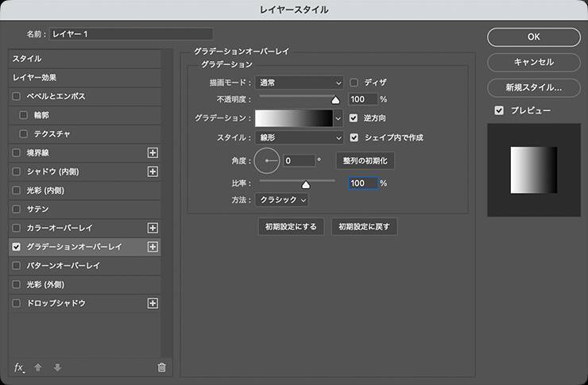This screenshot has width=588, height=385.
Task: Add another カラーオーバーレイ with plus icon
Action: click(153, 228)
